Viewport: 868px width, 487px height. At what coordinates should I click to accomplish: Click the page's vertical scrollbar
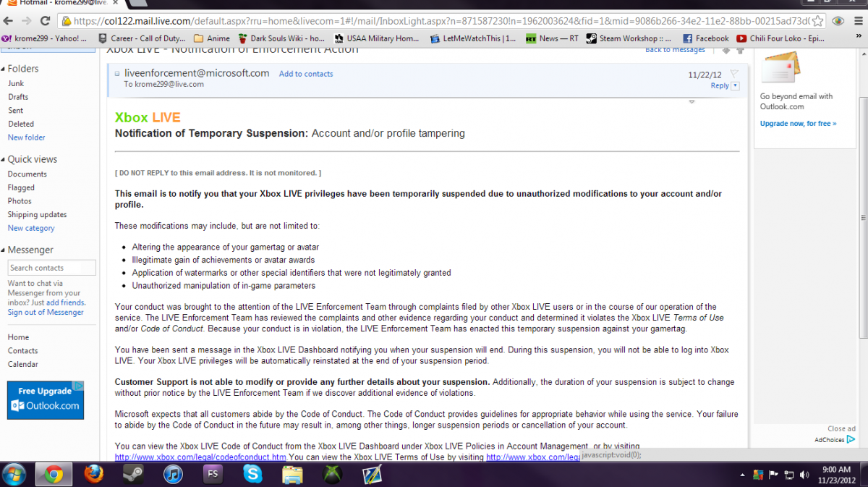pyautogui.click(x=862, y=217)
